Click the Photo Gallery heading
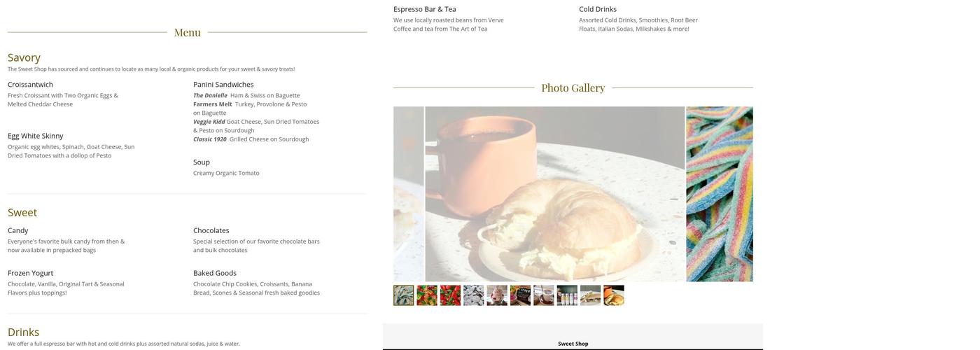 coord(573,87)
